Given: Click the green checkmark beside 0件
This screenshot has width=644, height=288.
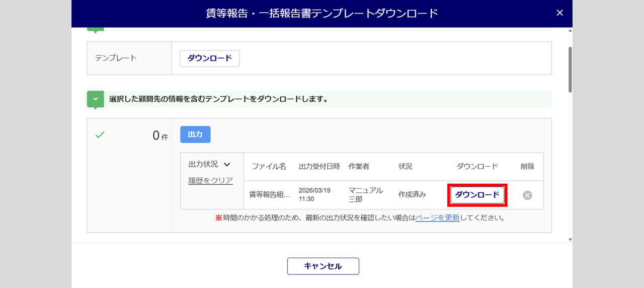Looking at the screenshot, I should pos(100,135).
